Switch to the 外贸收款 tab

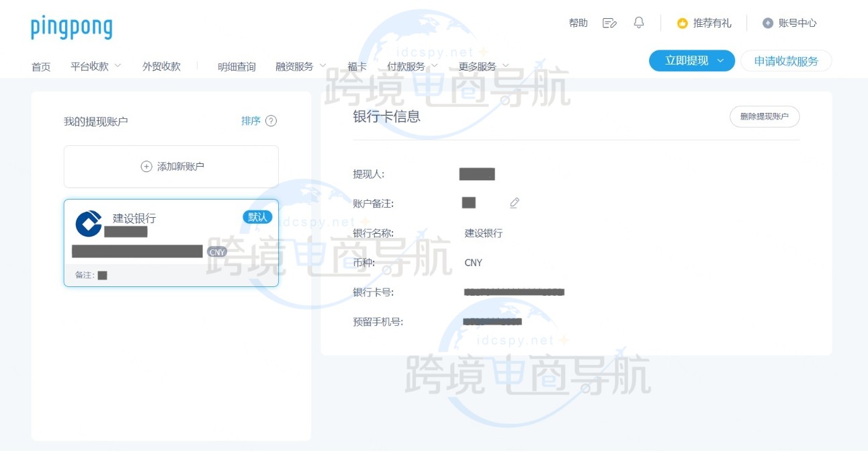(161, 66)
